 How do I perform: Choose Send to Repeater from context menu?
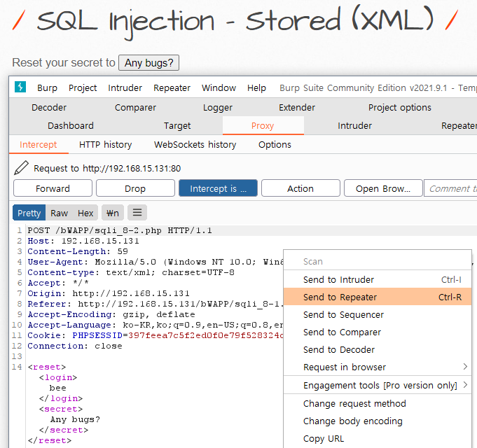378,297
